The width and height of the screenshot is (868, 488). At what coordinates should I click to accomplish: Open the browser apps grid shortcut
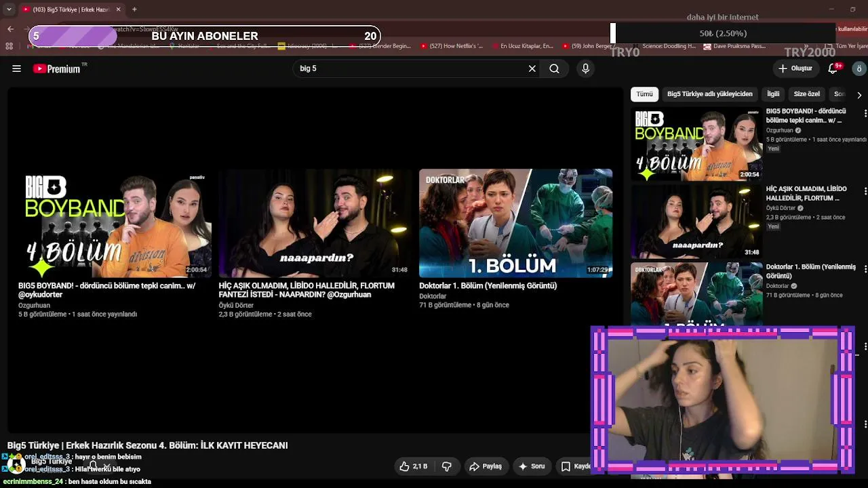point(9,46)
